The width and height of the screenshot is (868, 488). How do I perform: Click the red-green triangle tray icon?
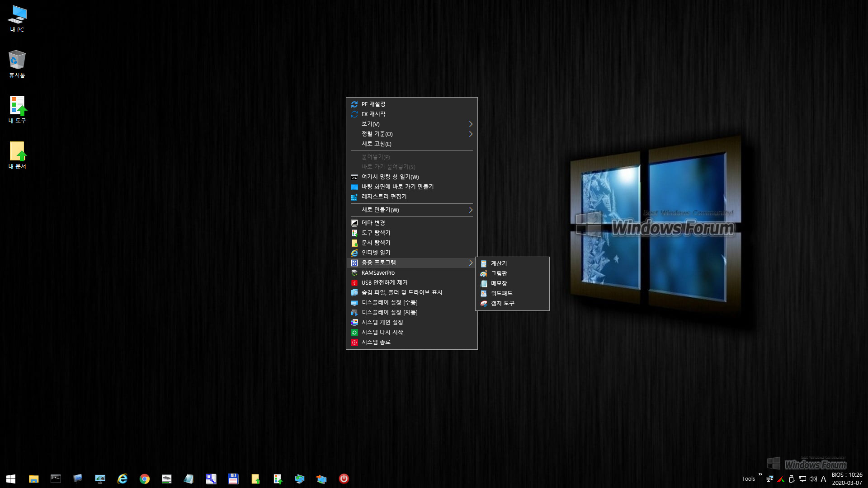(x=781, y=479)
